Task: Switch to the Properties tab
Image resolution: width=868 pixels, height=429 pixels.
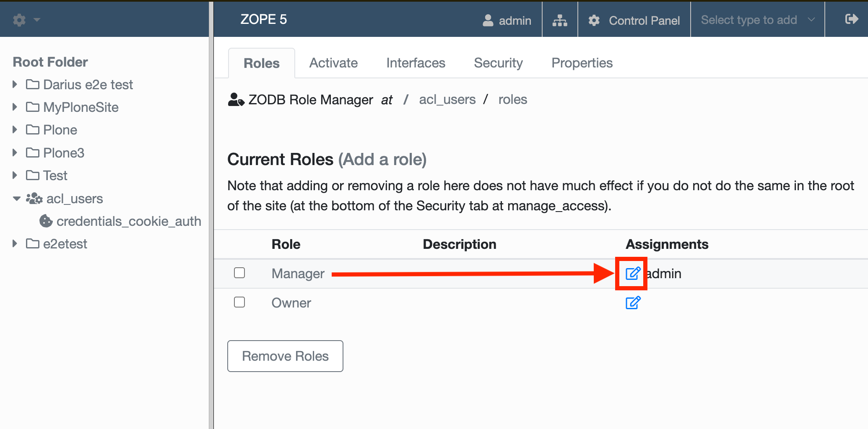Action: (x=582, y=63)
